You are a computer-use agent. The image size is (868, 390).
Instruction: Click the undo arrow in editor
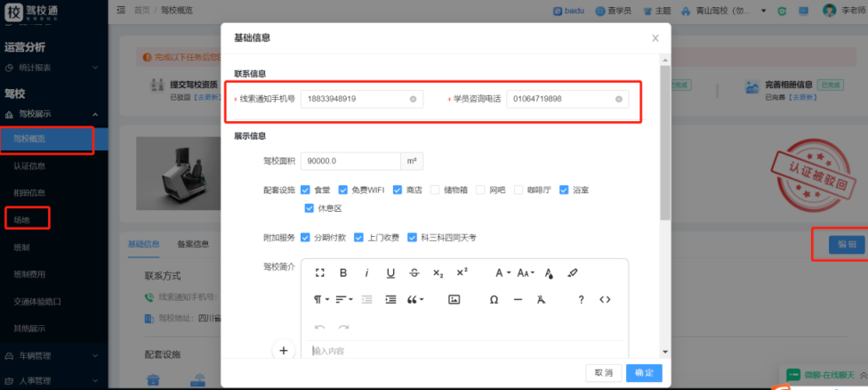(320, 327)
